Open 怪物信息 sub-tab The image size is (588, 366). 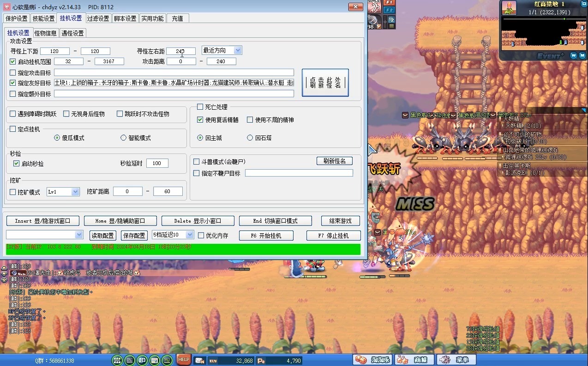tap(46, 33)
